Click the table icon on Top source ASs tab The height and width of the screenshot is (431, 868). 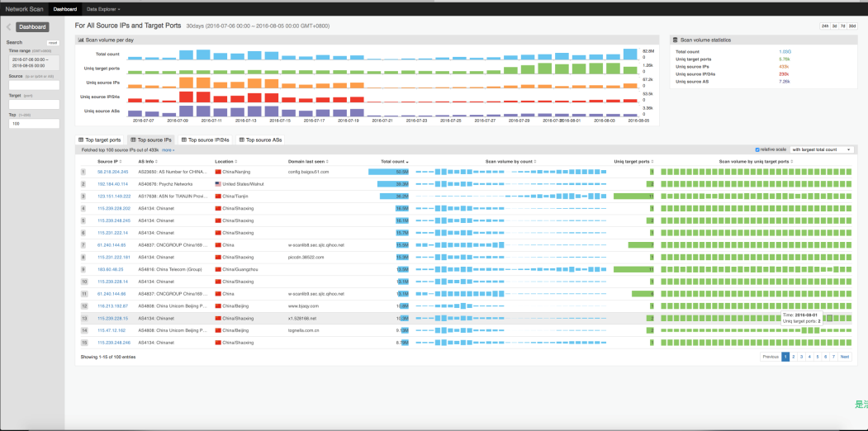pos(241,140)
